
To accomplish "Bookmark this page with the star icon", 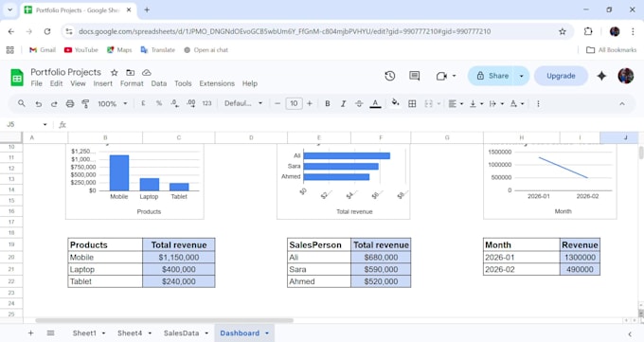I will tap(563, 31).
